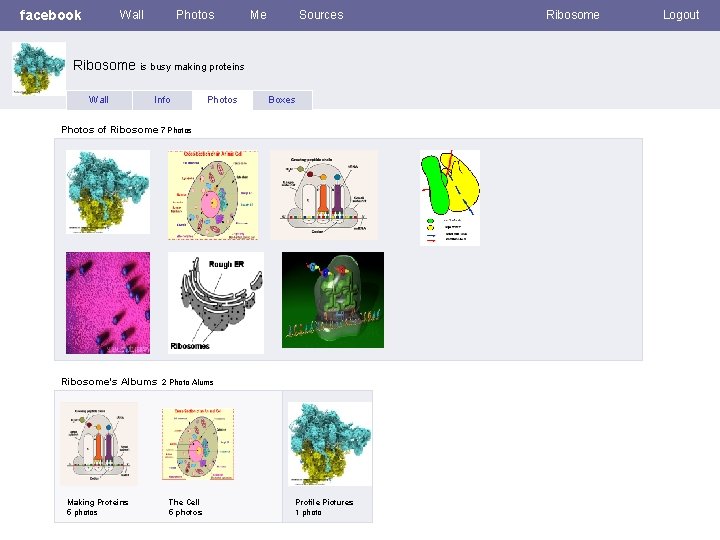Open the Making Proteins album cover
720x540 pixels.
99,444
